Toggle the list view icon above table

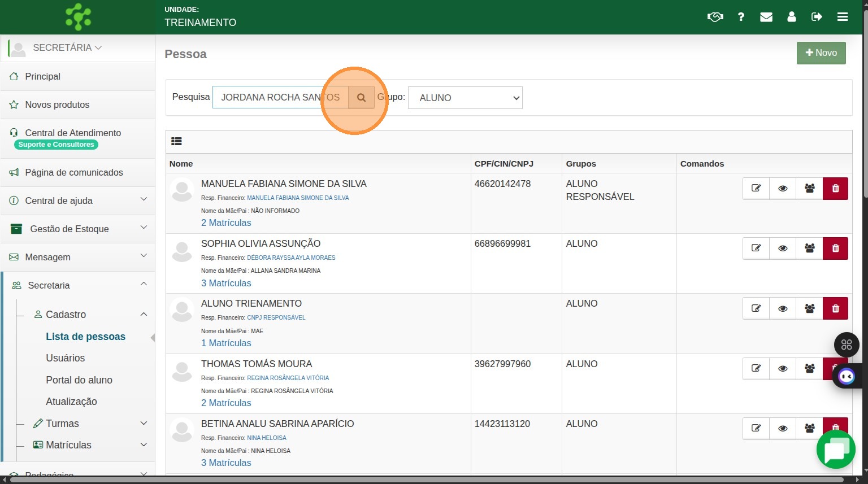pos(176,142)
